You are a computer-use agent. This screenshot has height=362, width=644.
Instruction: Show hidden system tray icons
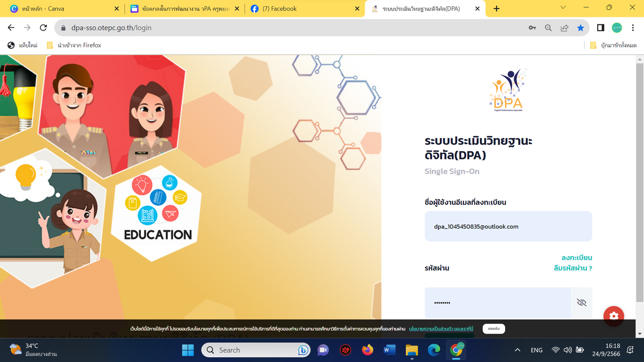click(517, 350)
